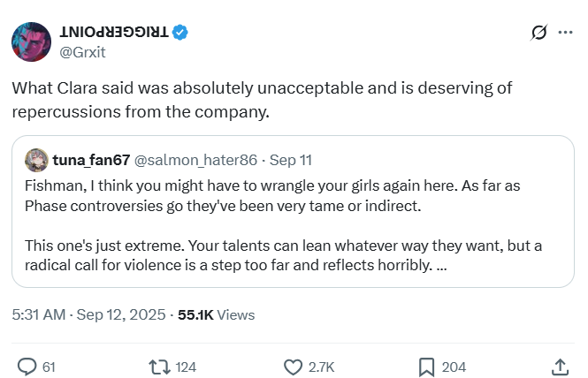
Task: View the 55.1K Views count
Action: tap(216, 314)
